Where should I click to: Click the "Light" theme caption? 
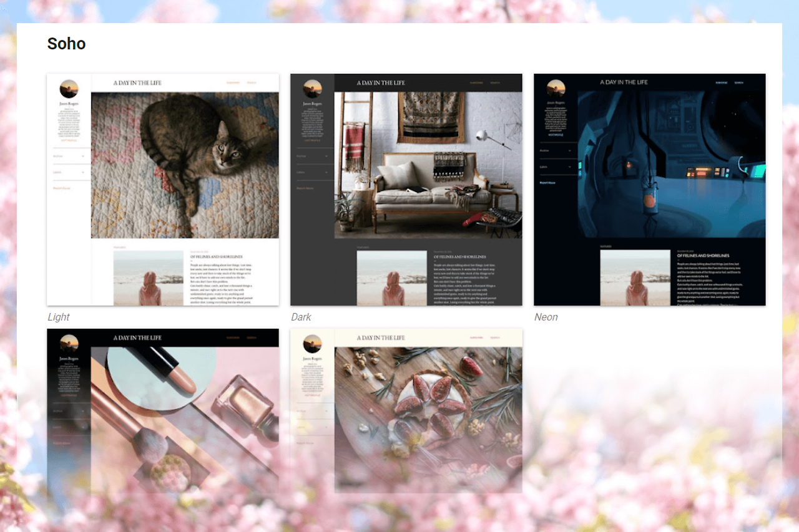click(x=59, y=317)
